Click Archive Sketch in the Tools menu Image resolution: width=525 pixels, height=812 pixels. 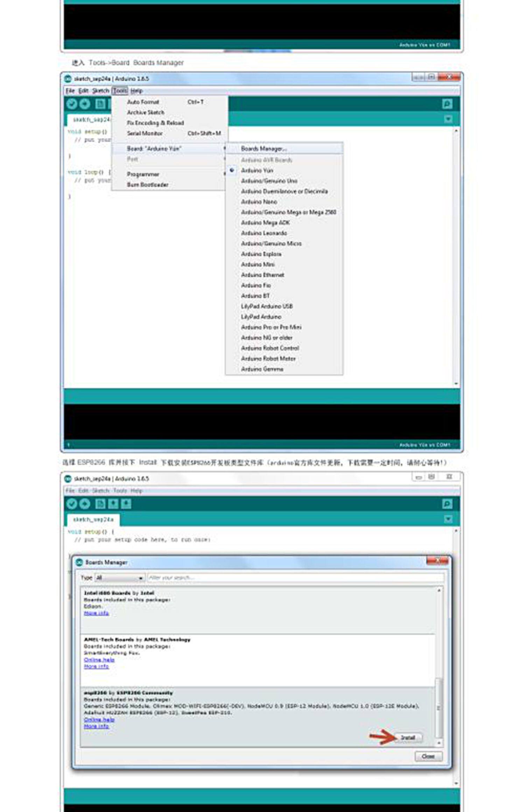tap(146, 113)
